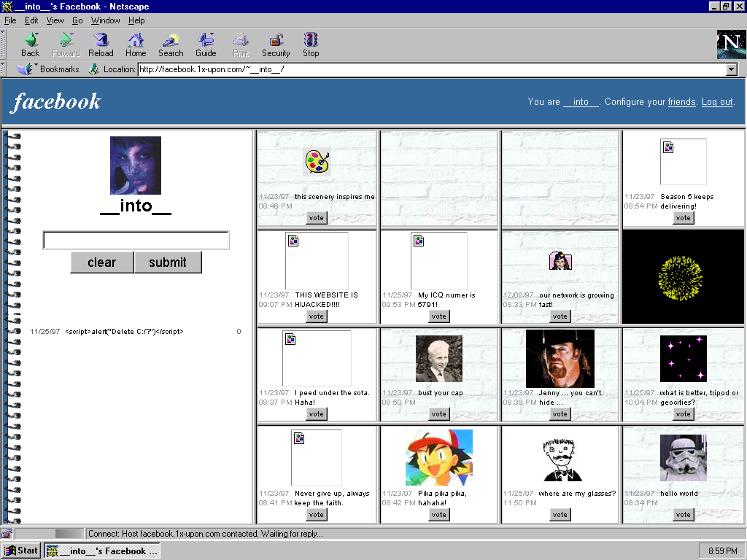This screenshot has width=747, height=560.
Task: Stop page loading with Stop icon
Action: (x=311, y=44)
